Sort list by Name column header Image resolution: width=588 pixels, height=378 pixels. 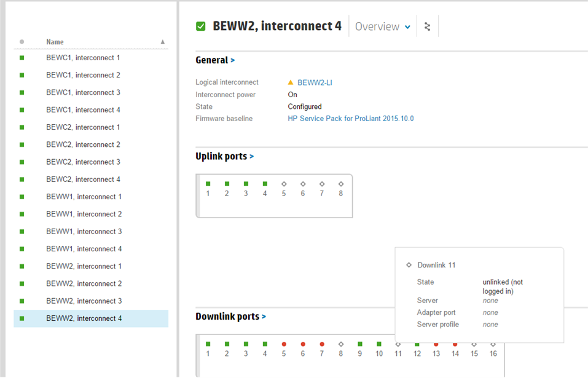pyautogui.click(x=55, y=42)
